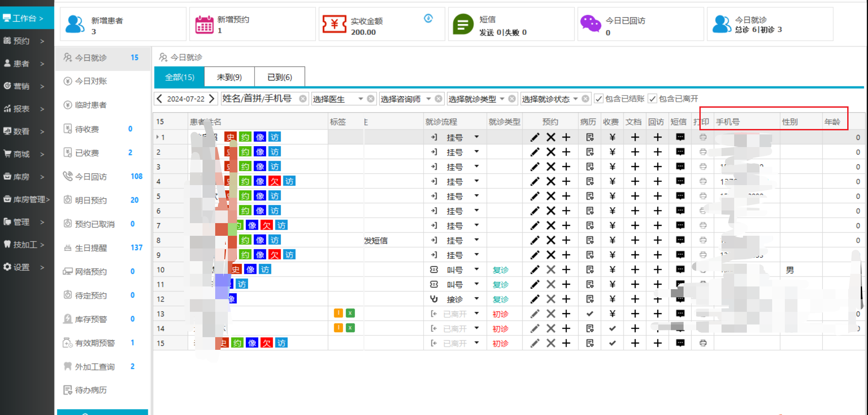Screen dimensions: 868x415
Task: Open medical record icon in row 4
Action: 590,181
